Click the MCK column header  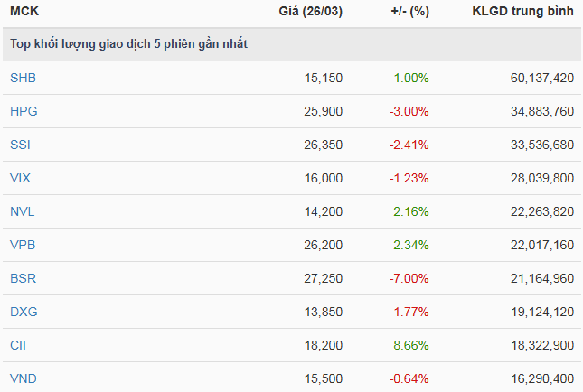24,12
